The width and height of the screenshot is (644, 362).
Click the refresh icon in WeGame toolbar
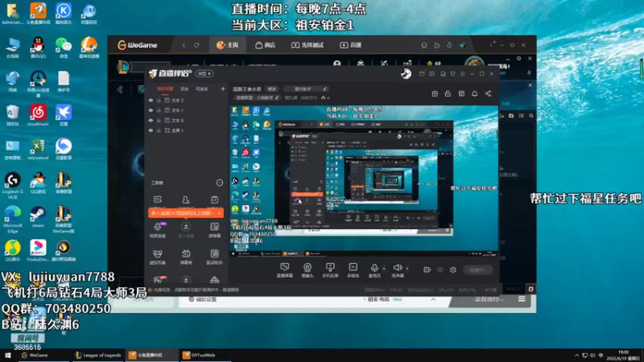[x=196, y=45]
